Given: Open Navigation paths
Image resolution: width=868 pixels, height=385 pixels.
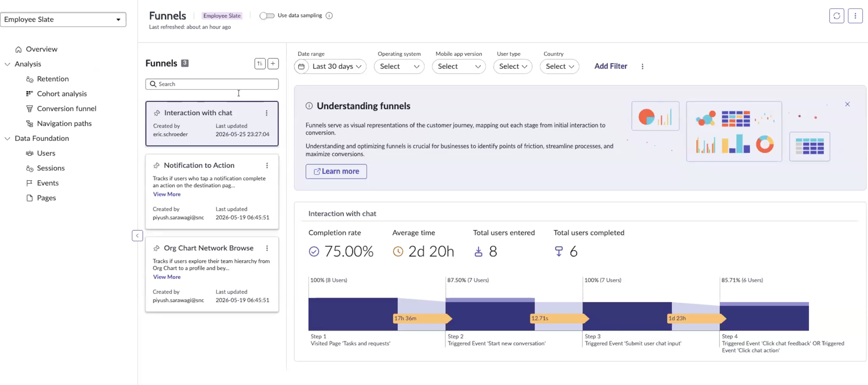Looking at the screenshot, I should [x=59, y=123].
